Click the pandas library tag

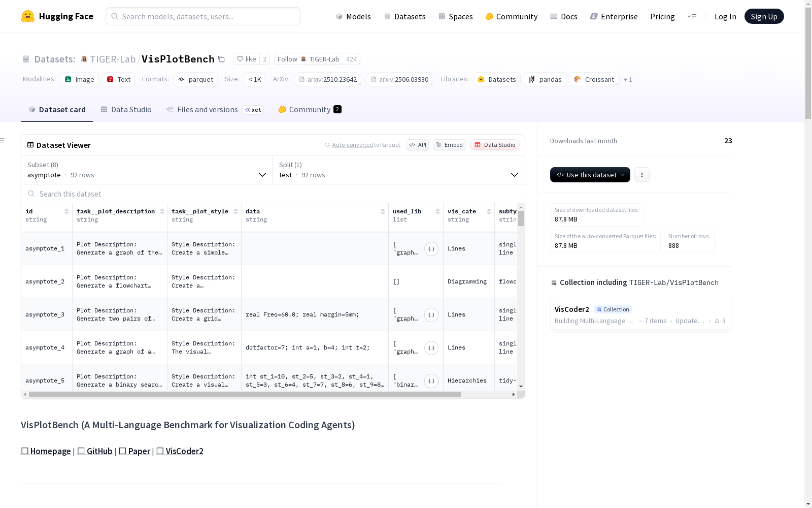tap(545, 79)
